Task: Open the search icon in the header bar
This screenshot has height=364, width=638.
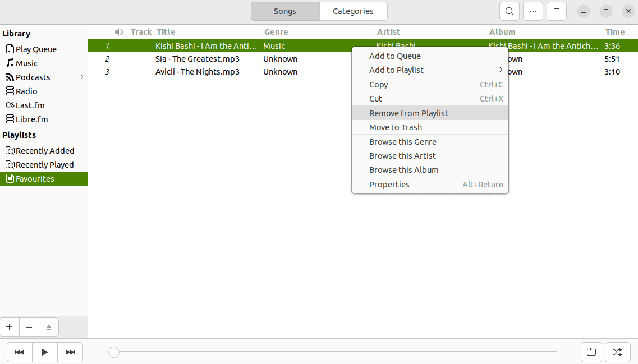Action: pos(509,11)
